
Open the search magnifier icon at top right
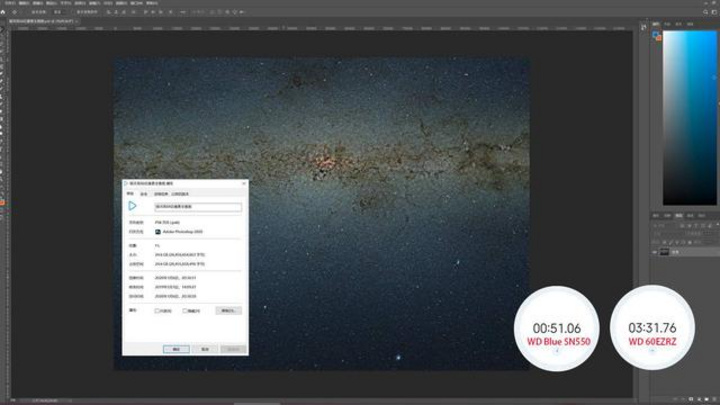click(x=706, y=12)
